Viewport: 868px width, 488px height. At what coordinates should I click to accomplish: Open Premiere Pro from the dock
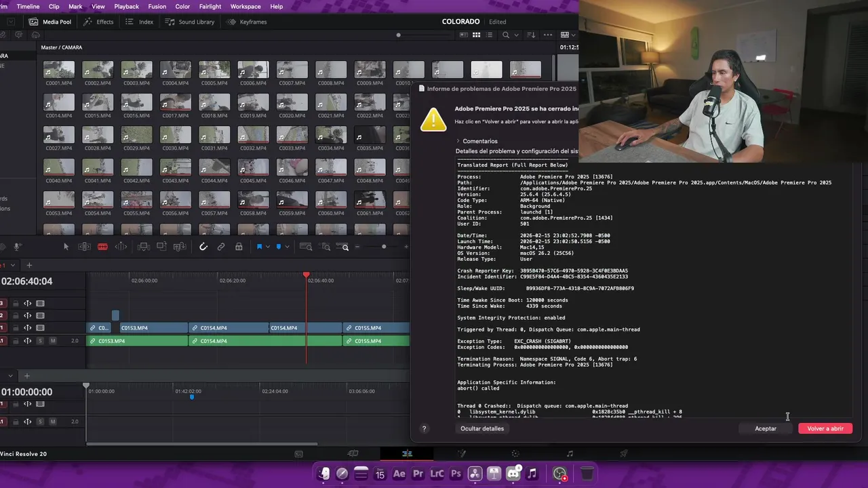point(418,474)
